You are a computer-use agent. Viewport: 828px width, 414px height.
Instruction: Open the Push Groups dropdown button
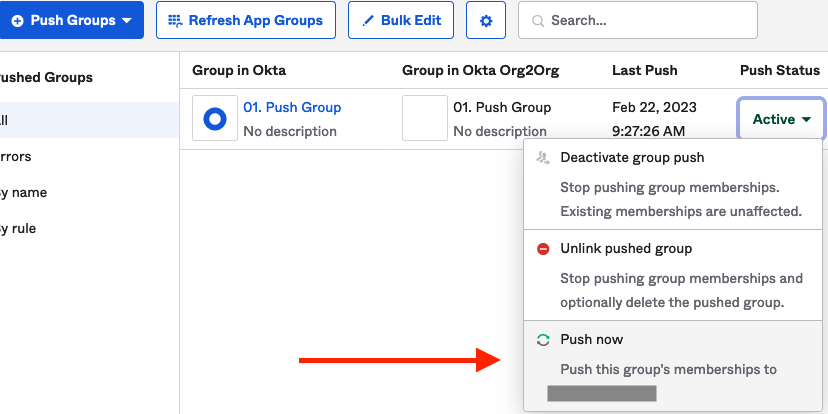[71, 20]
